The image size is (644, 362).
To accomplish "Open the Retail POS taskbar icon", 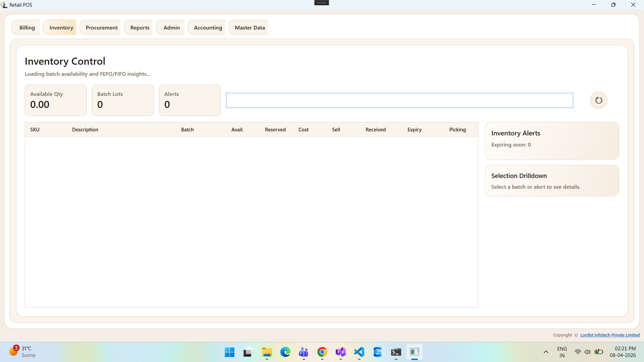I will [x=415, y=352].
